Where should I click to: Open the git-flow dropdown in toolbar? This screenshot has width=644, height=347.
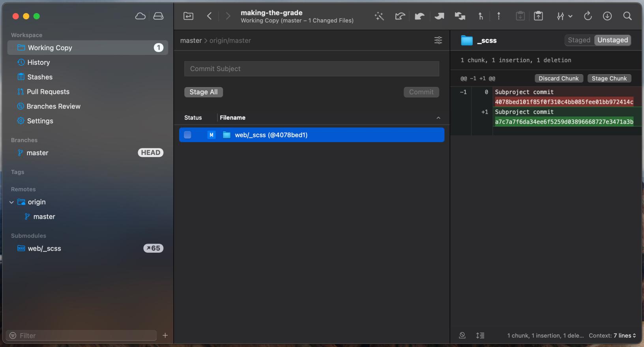[564, 16]
